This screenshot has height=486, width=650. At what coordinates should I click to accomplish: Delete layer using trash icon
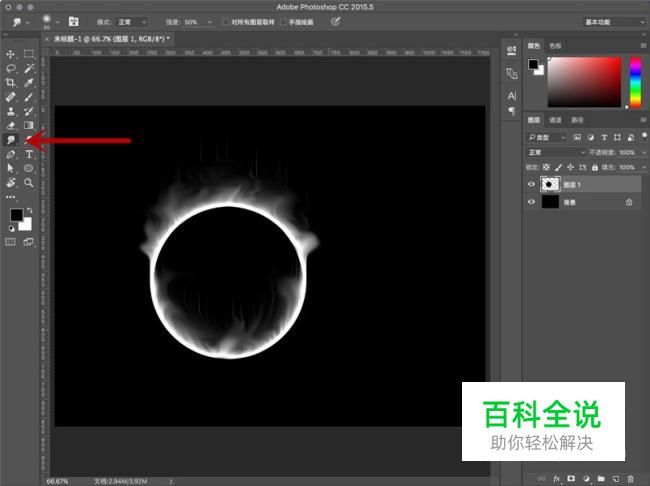(x=630, y=479)
